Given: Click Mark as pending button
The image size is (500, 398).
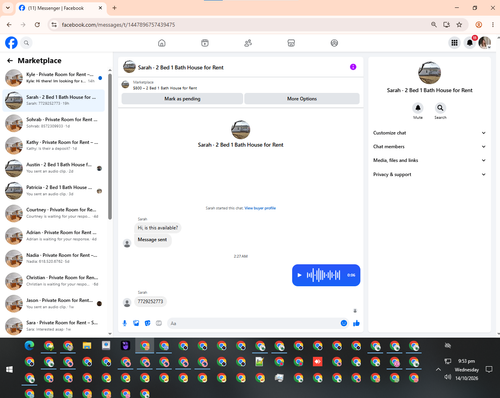Looking at the screenshot, I should [x=182, y=99].
